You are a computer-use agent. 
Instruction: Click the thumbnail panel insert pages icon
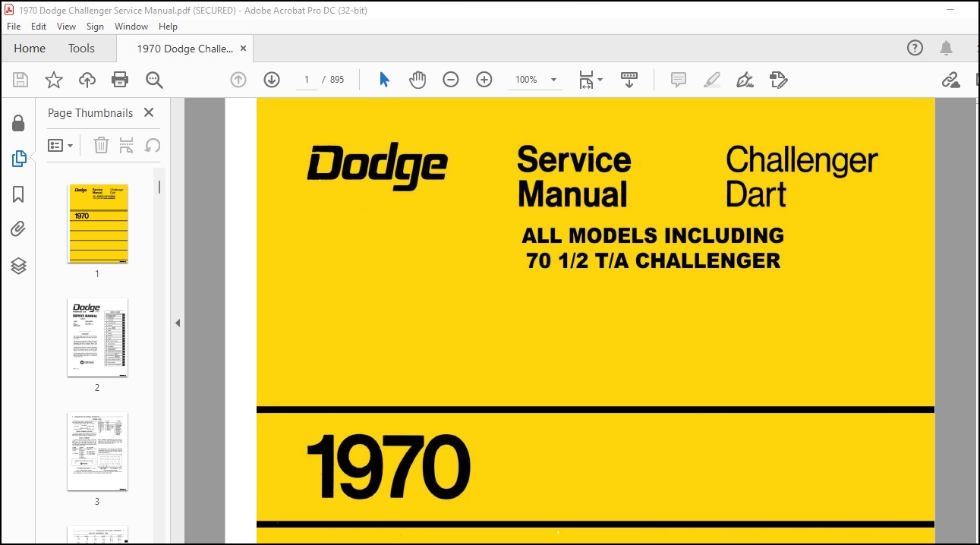point(127,145)
